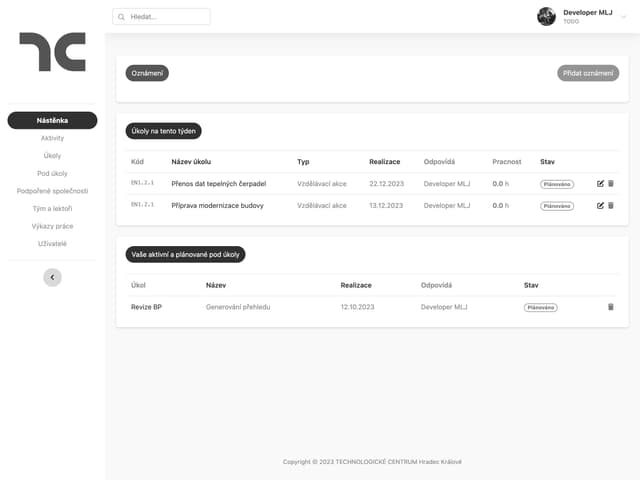
Task: Navigate to Podpořené společnosti
Action: [x=52, y=191]
